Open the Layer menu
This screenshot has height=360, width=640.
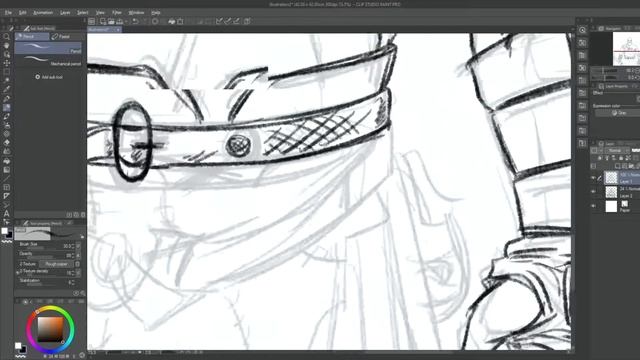65,13
